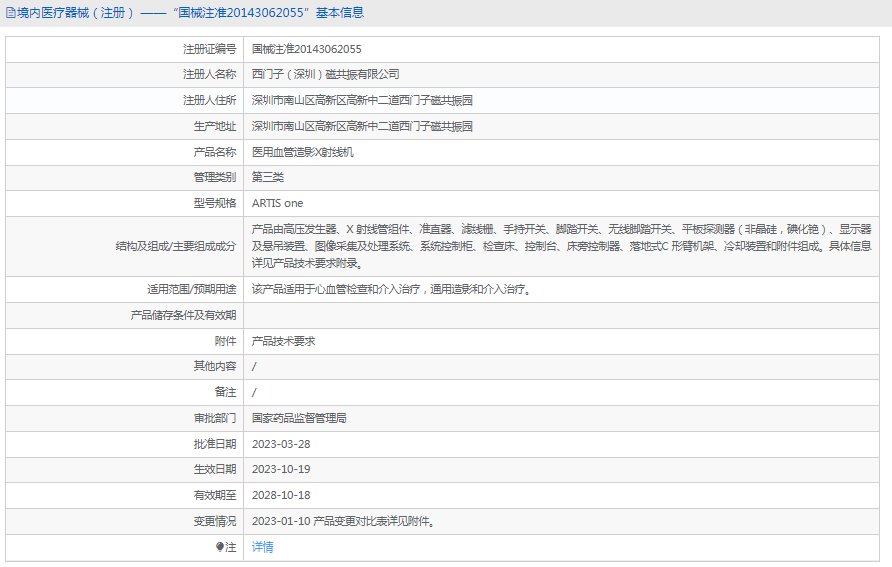Image resolution: width=892 pixels, height=567 pixels.
Task: Click the document icon in the header
Action: coord(11,13)
